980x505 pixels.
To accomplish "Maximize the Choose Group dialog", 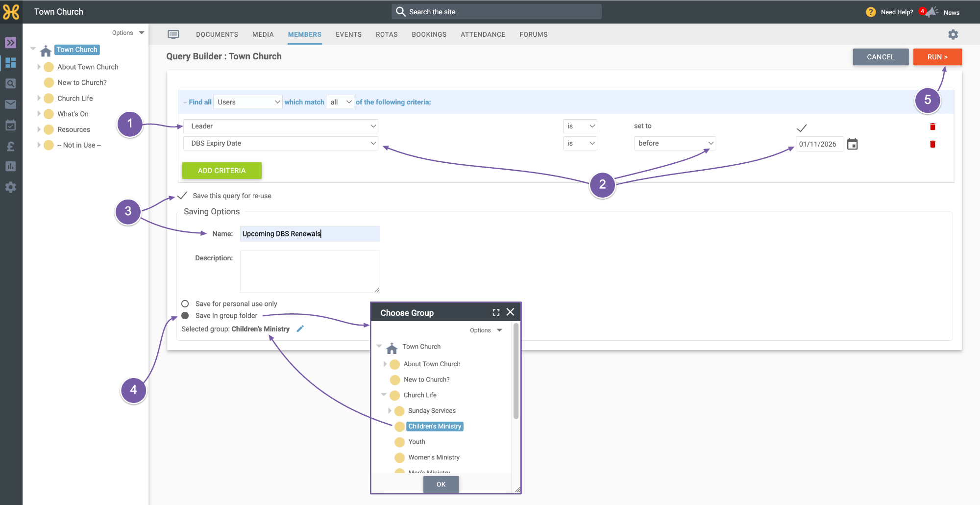I will click(496, 312).
